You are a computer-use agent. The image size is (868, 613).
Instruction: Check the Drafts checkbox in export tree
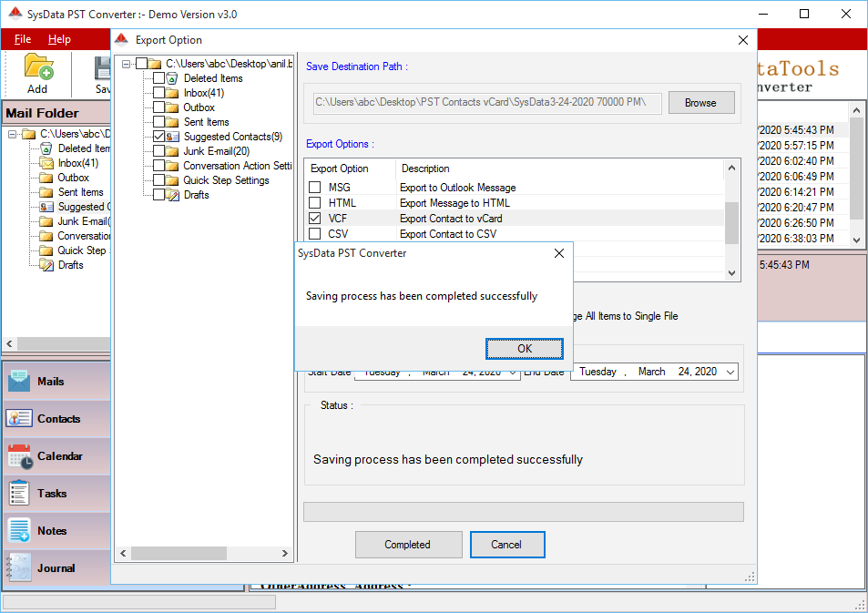(158, 194)
